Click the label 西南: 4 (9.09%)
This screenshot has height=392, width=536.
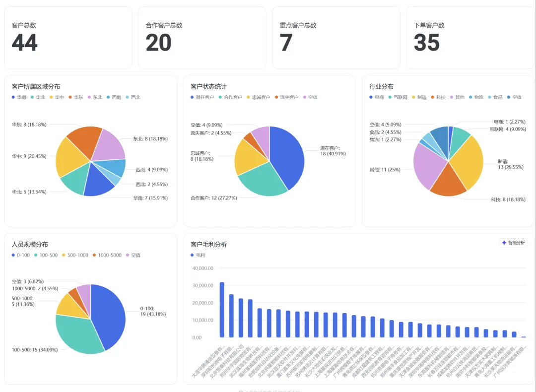(x=152, y=170)
